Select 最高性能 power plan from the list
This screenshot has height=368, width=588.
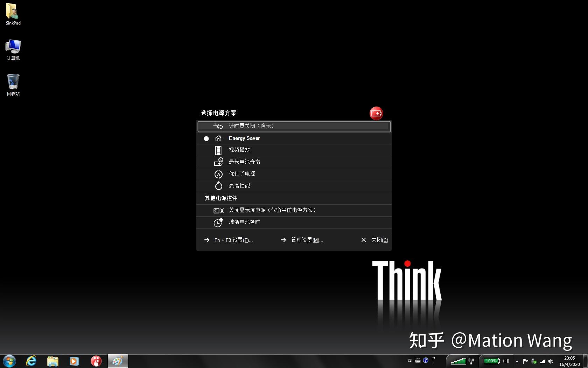(x=239, y=186)
